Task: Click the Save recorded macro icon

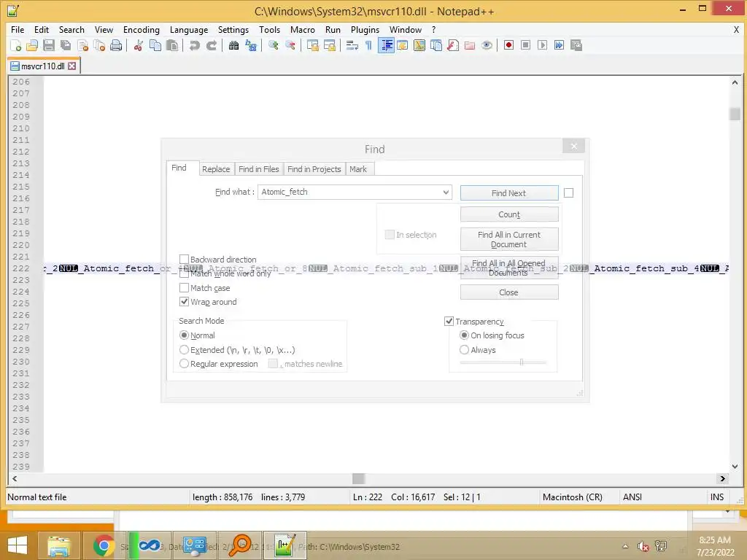Action: pos(576,45)
